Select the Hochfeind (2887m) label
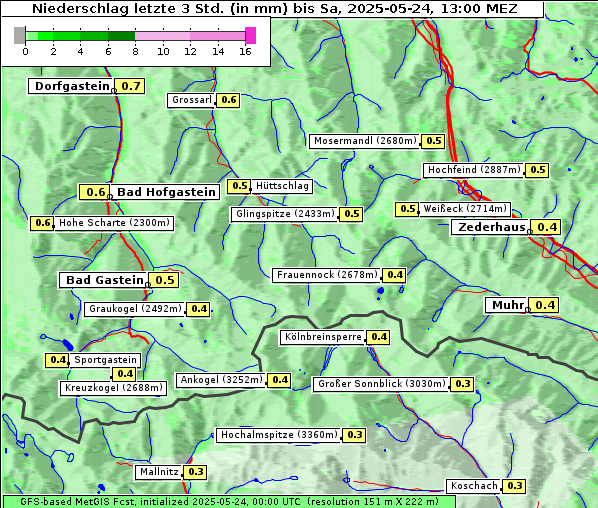This screenshot has width=598, height=508. pos(474,170)
